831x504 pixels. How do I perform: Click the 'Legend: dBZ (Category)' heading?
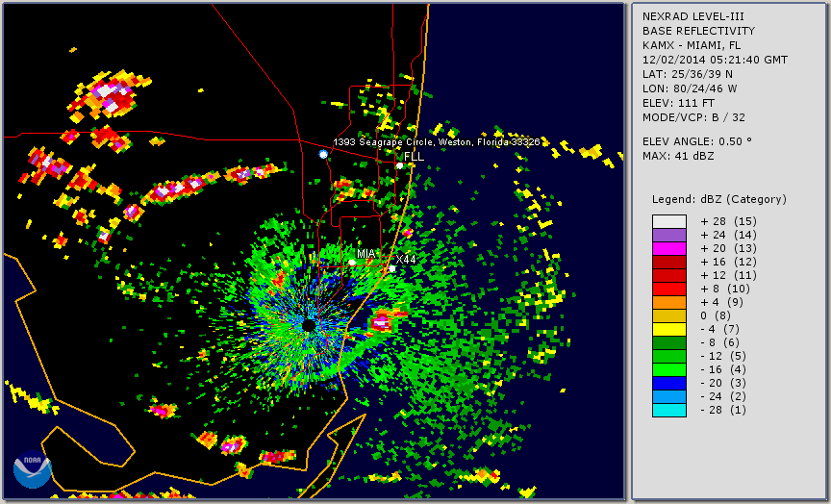[719, 199]
